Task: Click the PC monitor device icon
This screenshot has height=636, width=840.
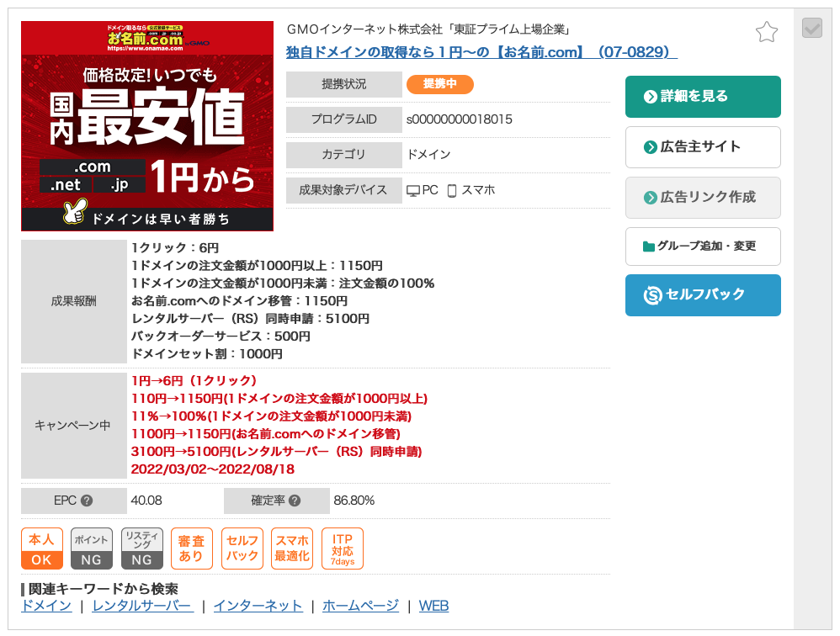Action: 413,191
